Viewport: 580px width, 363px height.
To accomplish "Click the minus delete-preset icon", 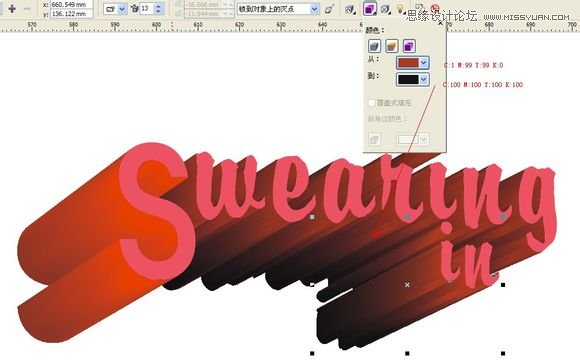I will point(27,8).
